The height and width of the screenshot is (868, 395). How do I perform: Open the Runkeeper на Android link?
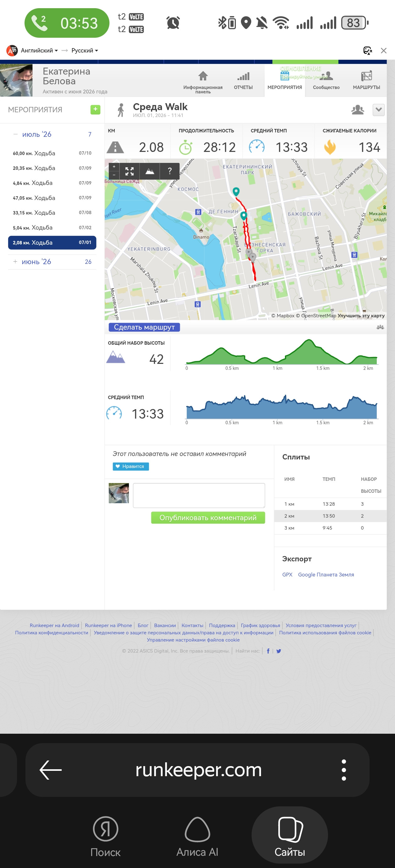click(54, 626)
